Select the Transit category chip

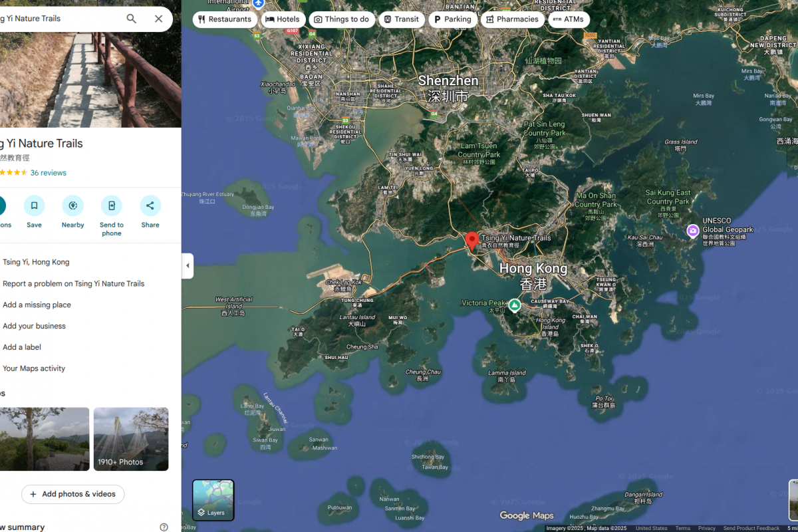click(x=402, y=19)
